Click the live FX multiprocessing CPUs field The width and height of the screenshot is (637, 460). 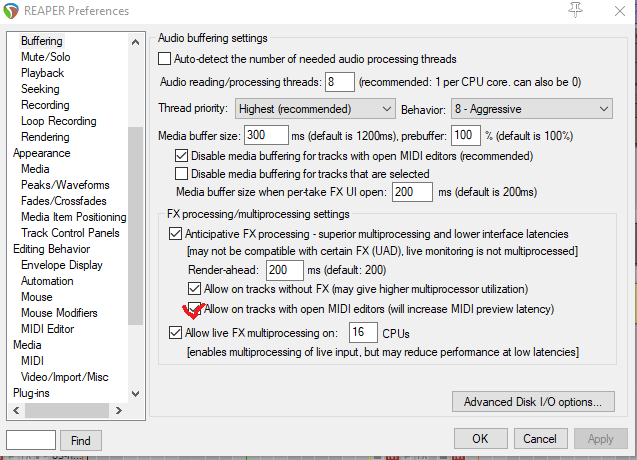point(363,332)
